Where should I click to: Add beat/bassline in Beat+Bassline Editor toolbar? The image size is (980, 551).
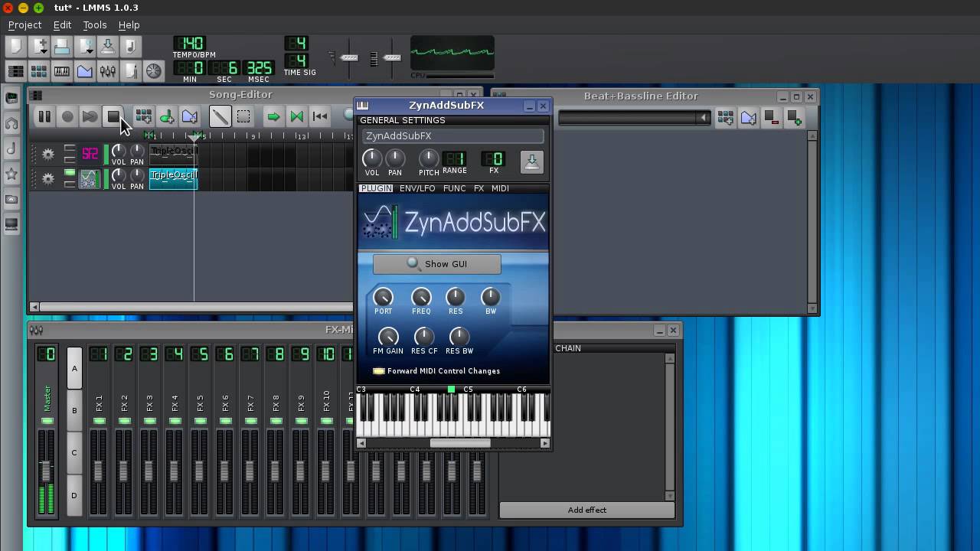[725, 118]
